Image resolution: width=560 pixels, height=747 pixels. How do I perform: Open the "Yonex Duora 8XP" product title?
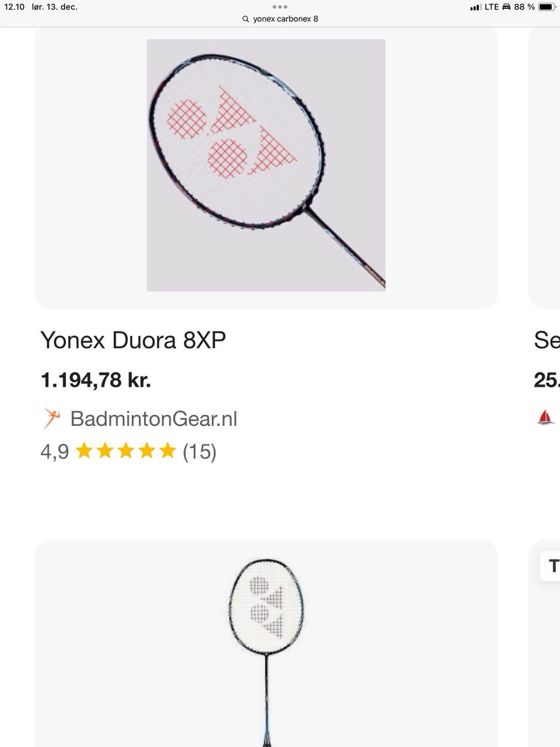[x=133, y=340]
